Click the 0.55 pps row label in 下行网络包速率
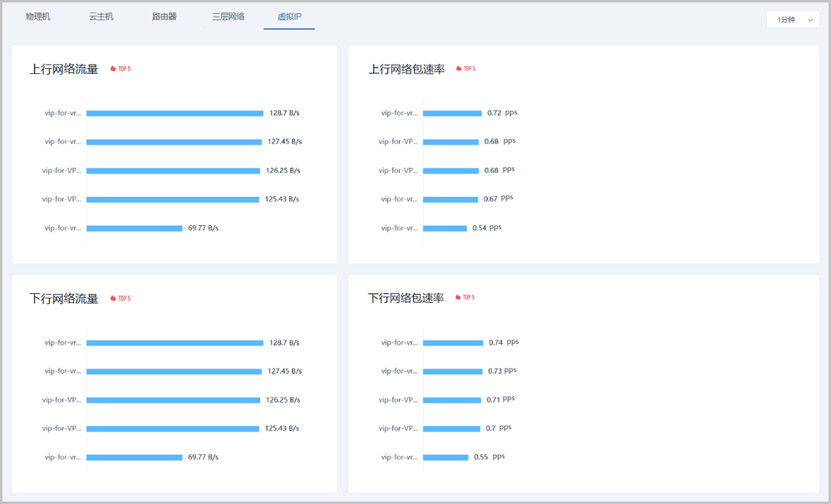The height and width of the screenshot is (504, 831). [x=400, y=458]
